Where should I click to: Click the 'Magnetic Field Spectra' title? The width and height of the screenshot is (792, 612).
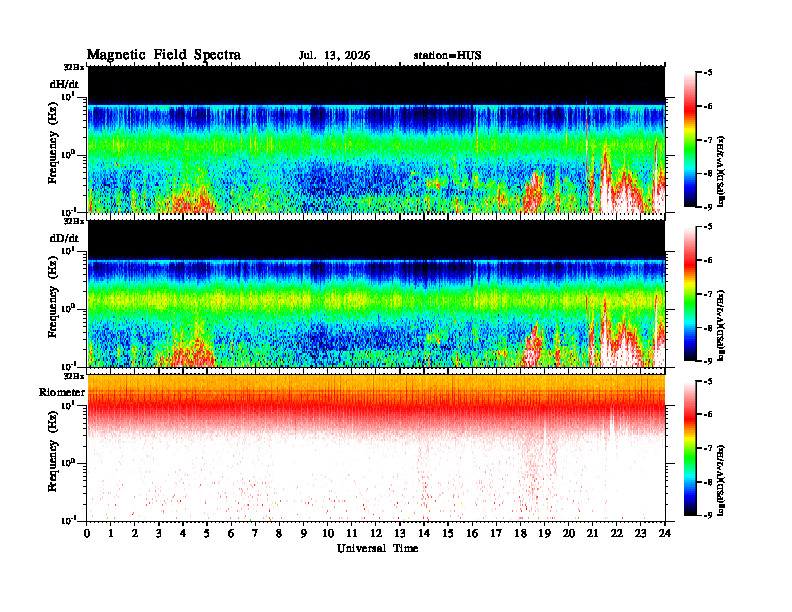point(164,55)
